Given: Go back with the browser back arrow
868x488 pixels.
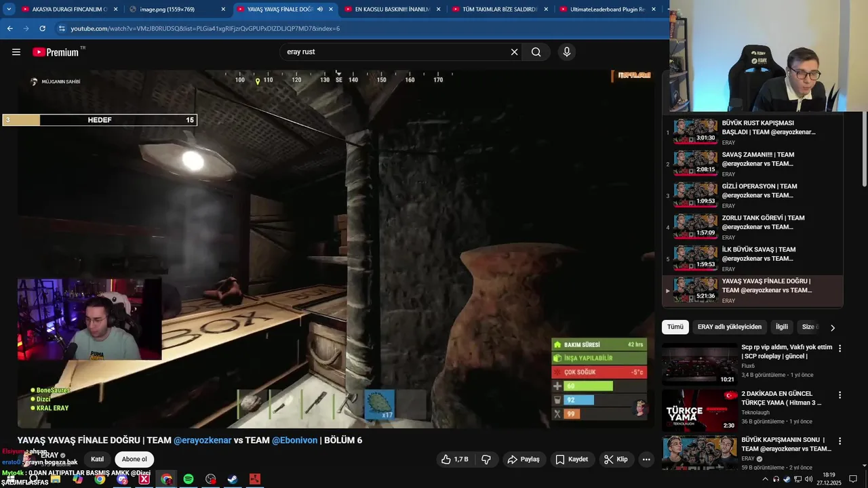Looking at the screenshot, I should [x=9, y=28].
